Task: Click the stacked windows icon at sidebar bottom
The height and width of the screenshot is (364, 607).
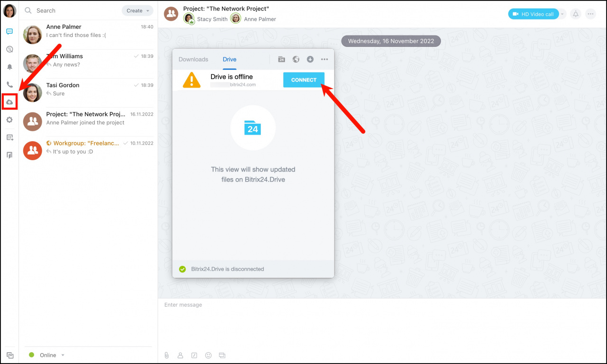Action: [10, 355]
